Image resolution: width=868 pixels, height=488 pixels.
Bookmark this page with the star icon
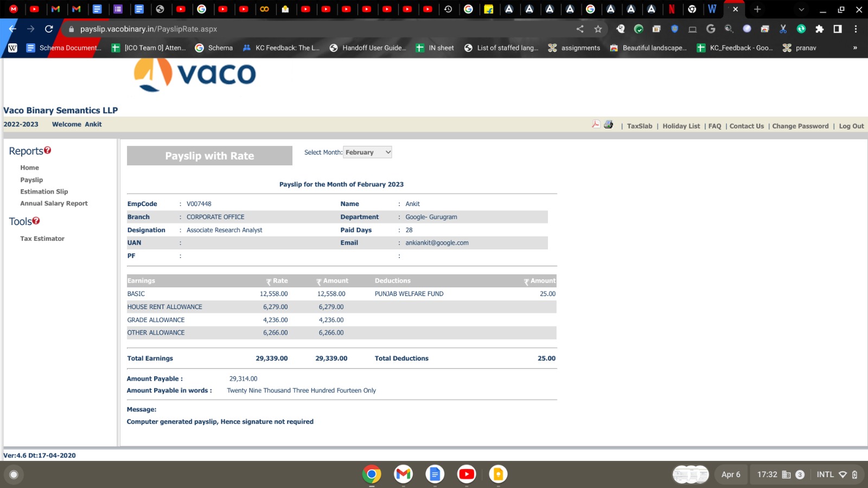click(x=598, y=29)
